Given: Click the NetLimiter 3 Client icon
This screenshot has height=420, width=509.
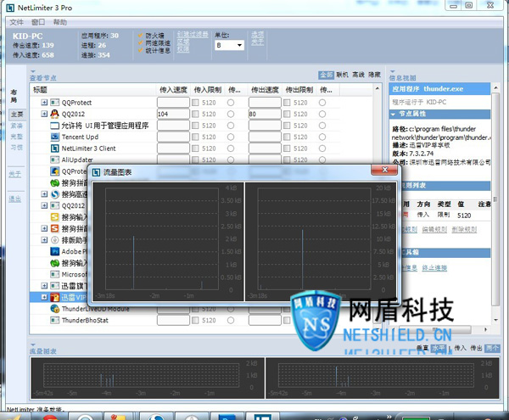Looking at the screenshot, I should point(54,148).
